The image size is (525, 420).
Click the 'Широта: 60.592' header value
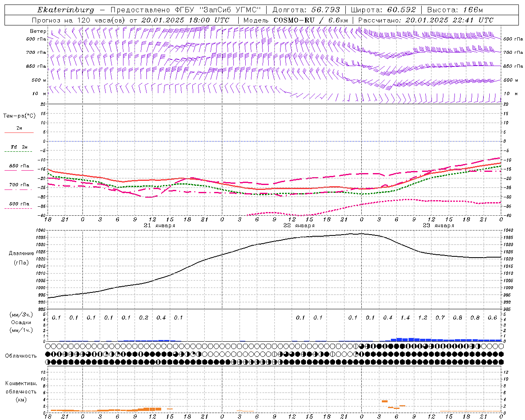(x=383, y=10)
